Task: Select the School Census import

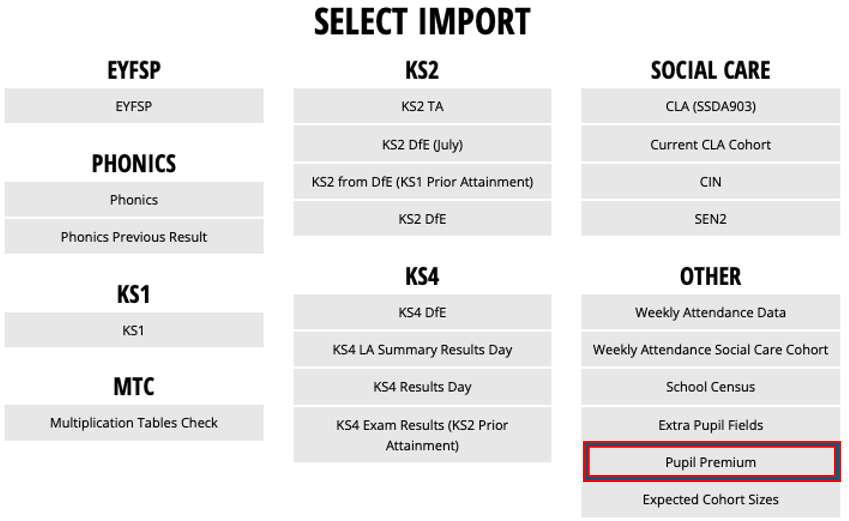Action: click(710, 387)
